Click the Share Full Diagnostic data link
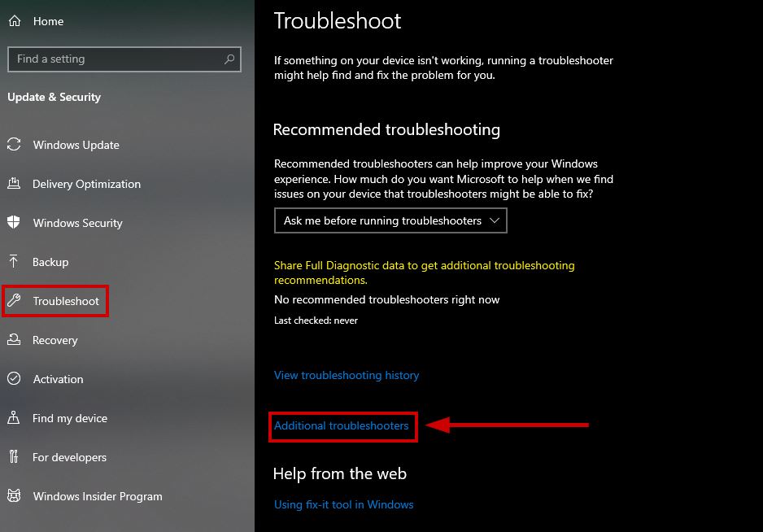763x532 pixels. pos(425,273)
